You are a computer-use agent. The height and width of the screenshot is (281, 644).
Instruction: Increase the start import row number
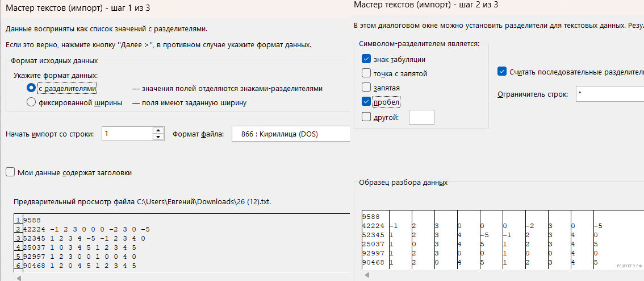[158, 130]
